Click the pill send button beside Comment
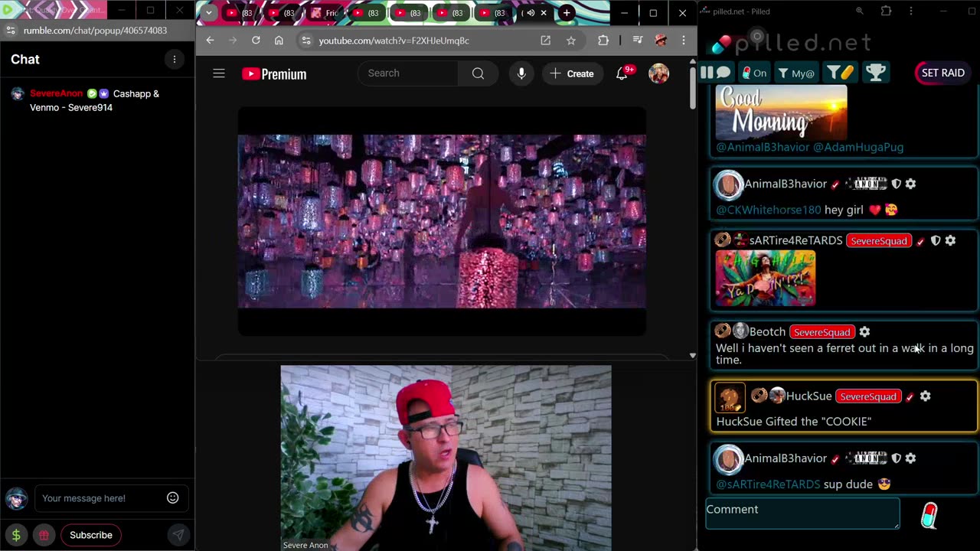 (929, 515)
